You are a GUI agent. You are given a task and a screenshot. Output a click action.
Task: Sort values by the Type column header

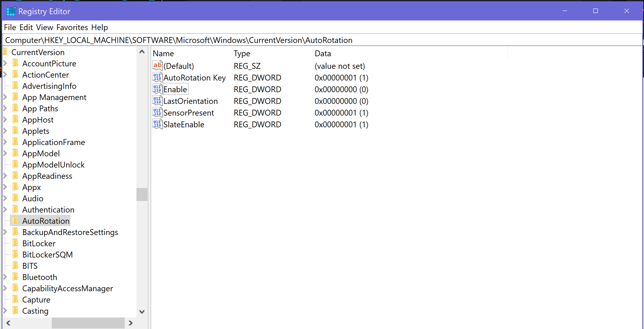click(x=272, y=53)
